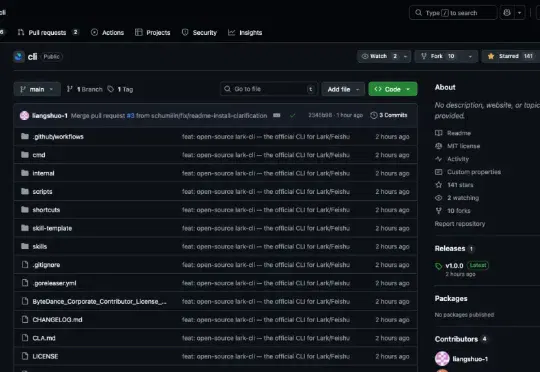This screenshot has width=540, height=372.
Task: Open the skills folder
Action: click(x=40, y=246)
